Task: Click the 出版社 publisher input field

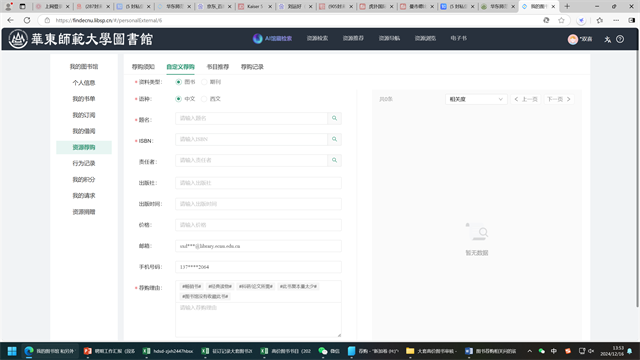Action: pos(258,183)
